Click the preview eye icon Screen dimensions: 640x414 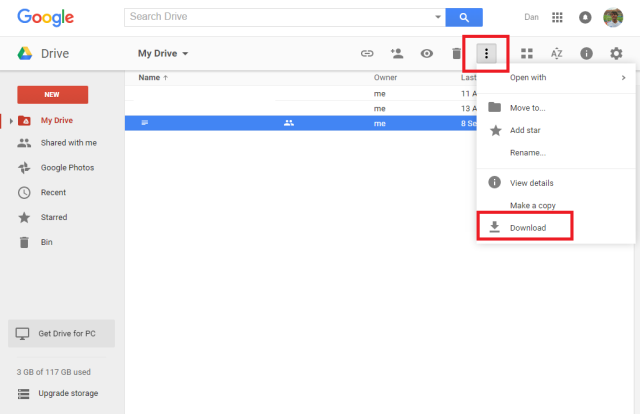tap(427, 53)
